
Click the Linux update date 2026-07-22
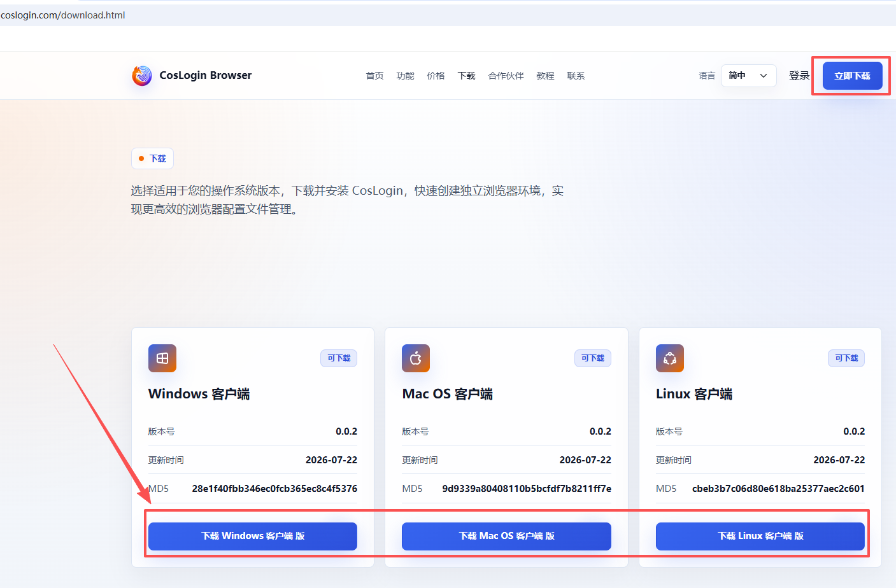click(839, 460)
